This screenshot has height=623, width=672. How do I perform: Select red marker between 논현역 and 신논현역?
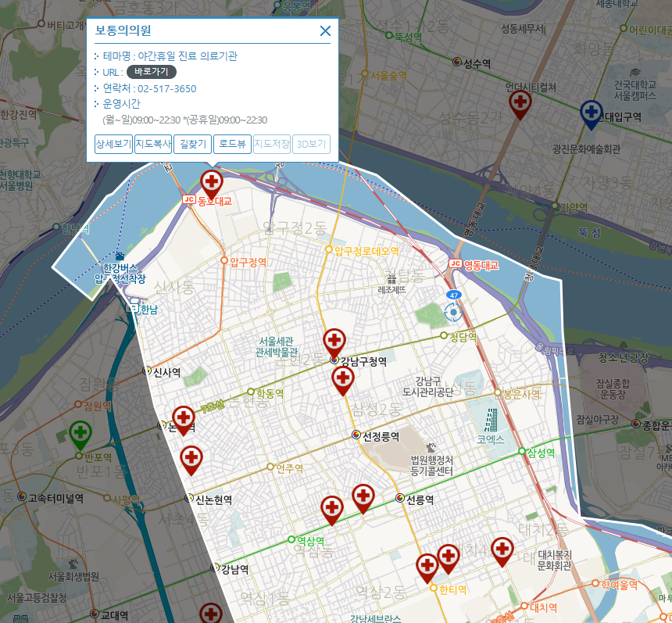tap(191, 459)
